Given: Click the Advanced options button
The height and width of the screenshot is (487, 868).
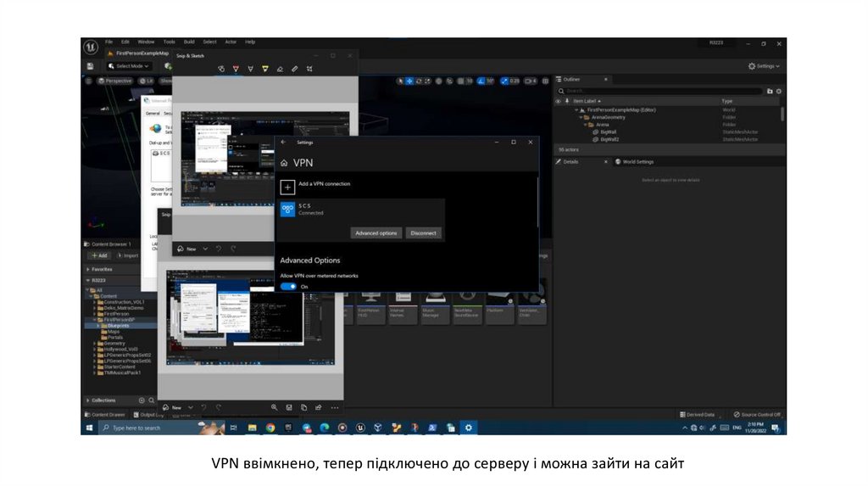Looking at the screenshot, I should coord(376,232).
